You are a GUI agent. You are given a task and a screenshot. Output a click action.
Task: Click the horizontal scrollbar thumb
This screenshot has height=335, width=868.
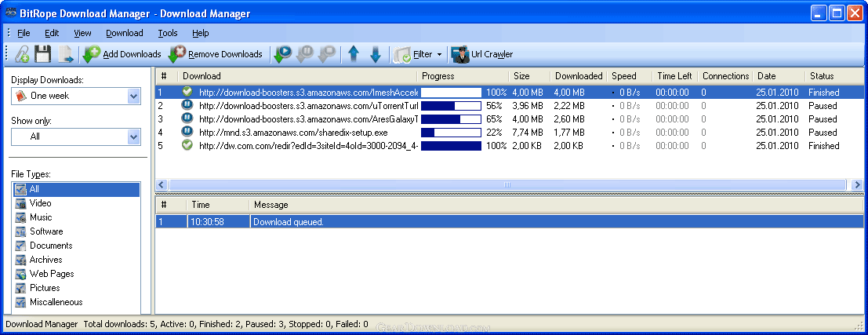pos(507,184)
